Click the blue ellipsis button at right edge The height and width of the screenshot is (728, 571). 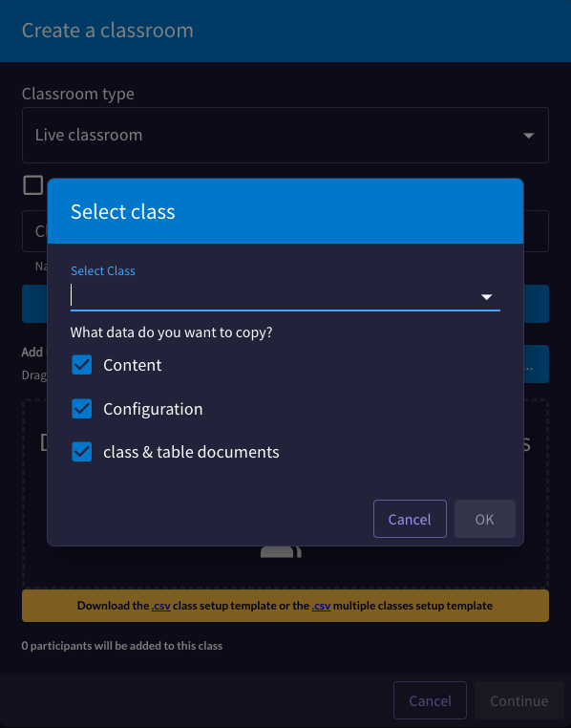(x=537, y=364)
